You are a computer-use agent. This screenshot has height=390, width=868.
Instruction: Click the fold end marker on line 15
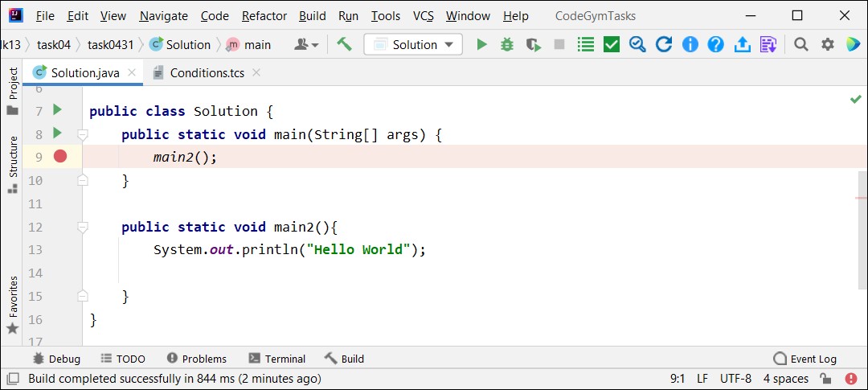click(83, 297)
